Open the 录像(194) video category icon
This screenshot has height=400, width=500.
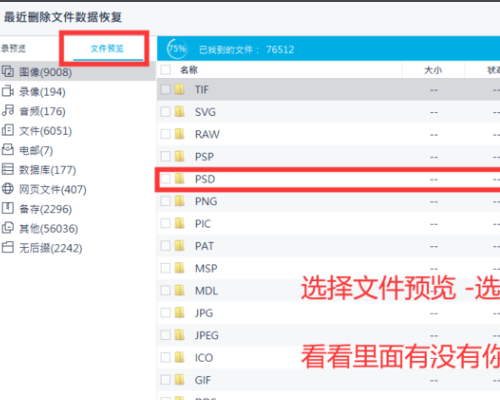click(8, 91)
